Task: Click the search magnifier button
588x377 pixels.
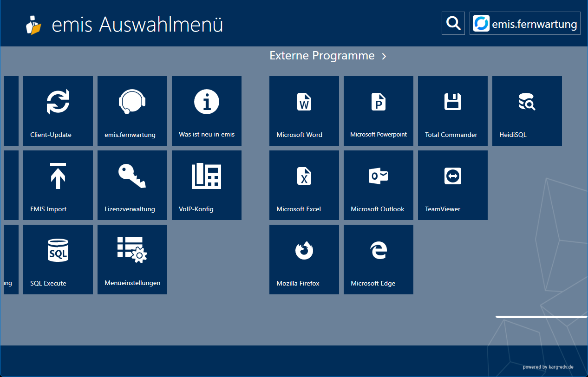Action: (453, 23)
